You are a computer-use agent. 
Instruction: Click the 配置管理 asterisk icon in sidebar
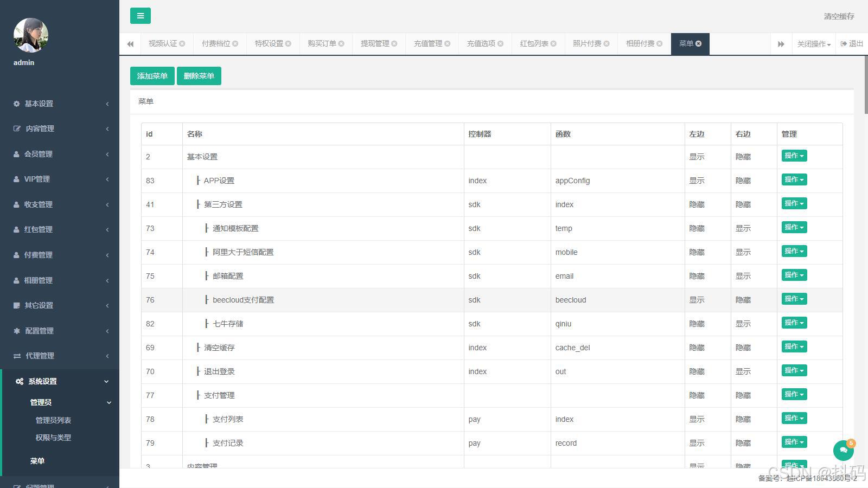tap(17, 331)
